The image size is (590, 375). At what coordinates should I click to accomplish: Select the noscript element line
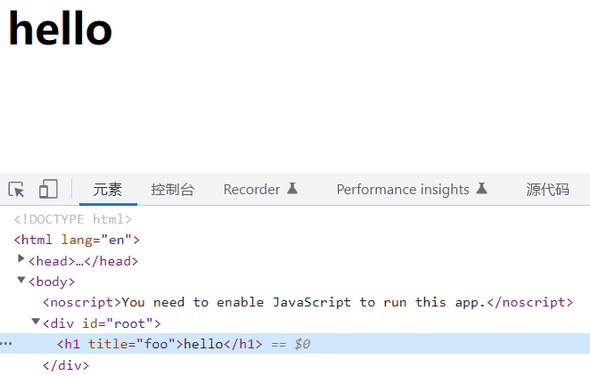(x=308, y=302)
